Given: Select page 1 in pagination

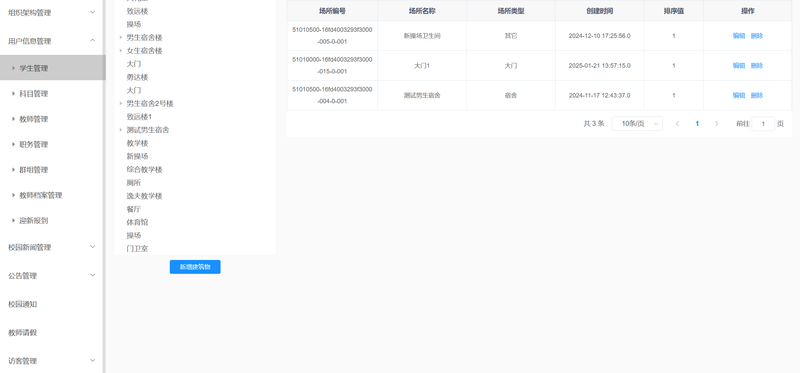Looking at the screenshot, I should (697, 123).
